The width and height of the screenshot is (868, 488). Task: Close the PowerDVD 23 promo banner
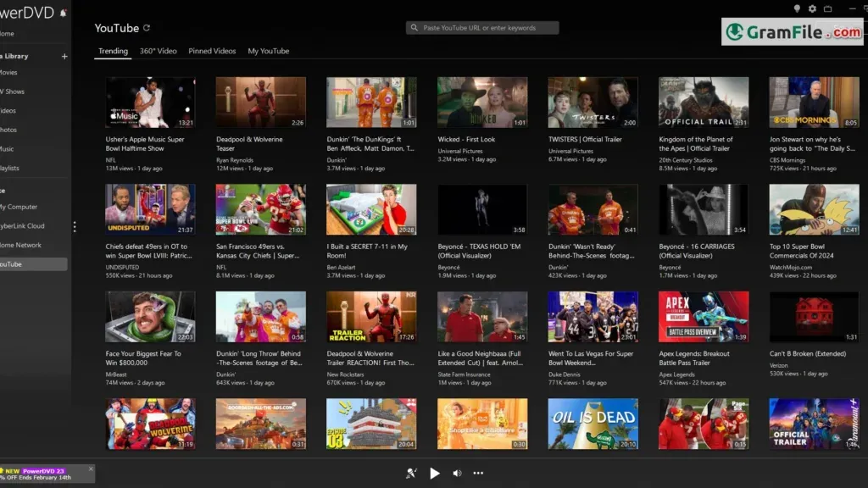pos(91,469)
